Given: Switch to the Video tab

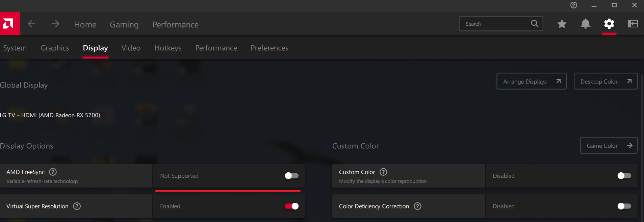Looking at the screenshot, I should (131, 48).
